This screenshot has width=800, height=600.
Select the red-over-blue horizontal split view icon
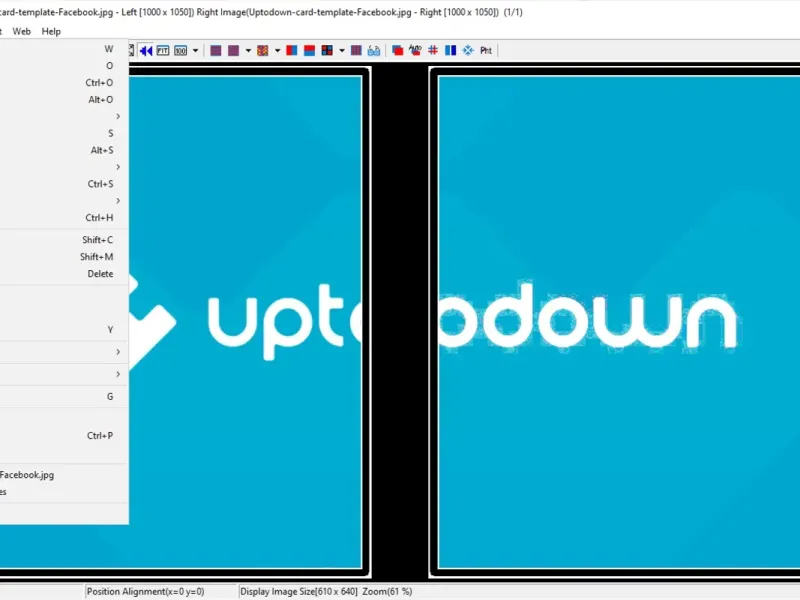309,51
